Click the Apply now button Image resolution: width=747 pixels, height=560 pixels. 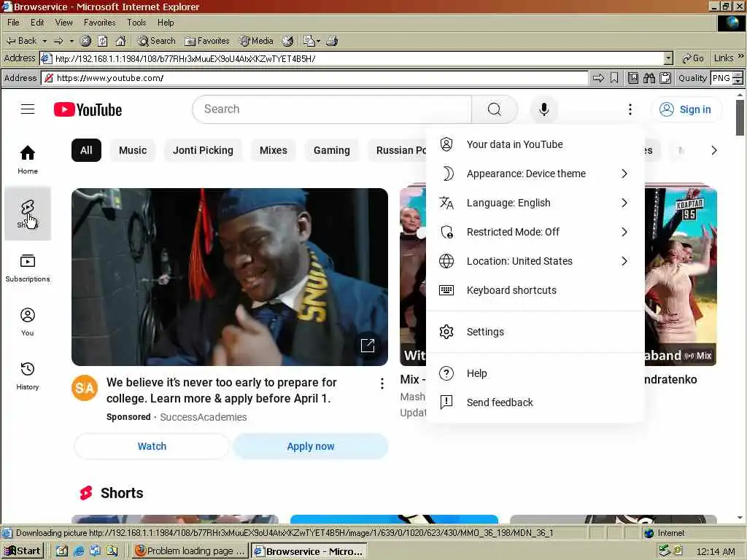coord(311,446)
